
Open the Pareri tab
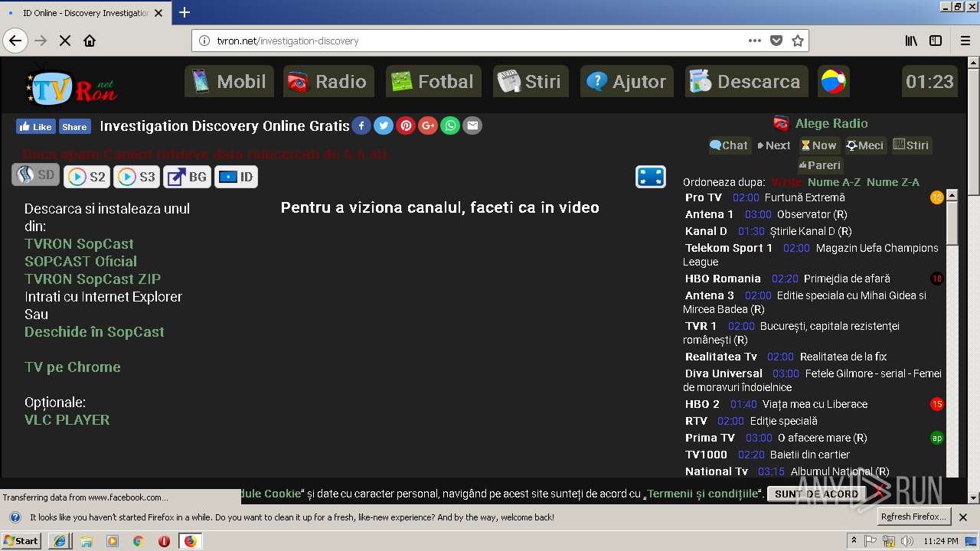pyautogui.click(x=819, y=165)
